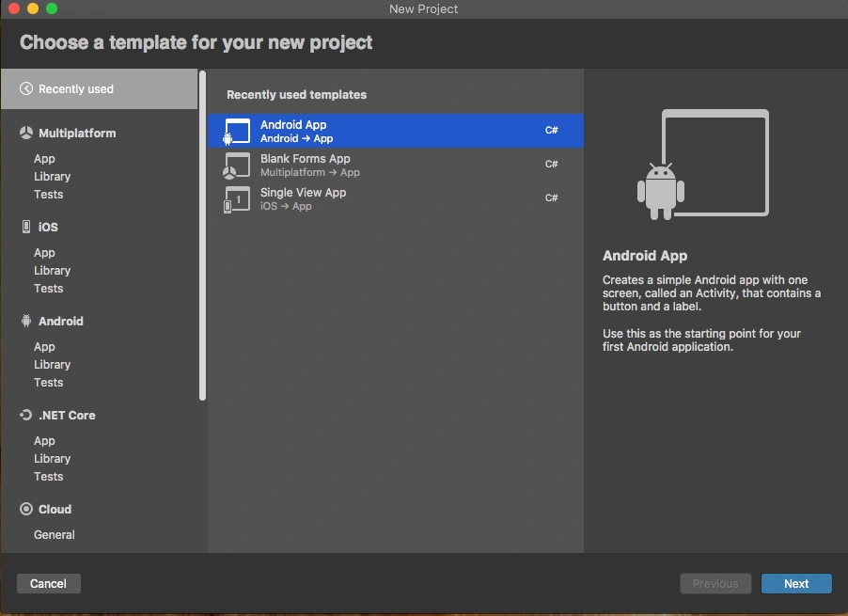Select the Recently used category
Image resolution: width=848 pixels, height=616 pixels.
(x=100, y=88)
